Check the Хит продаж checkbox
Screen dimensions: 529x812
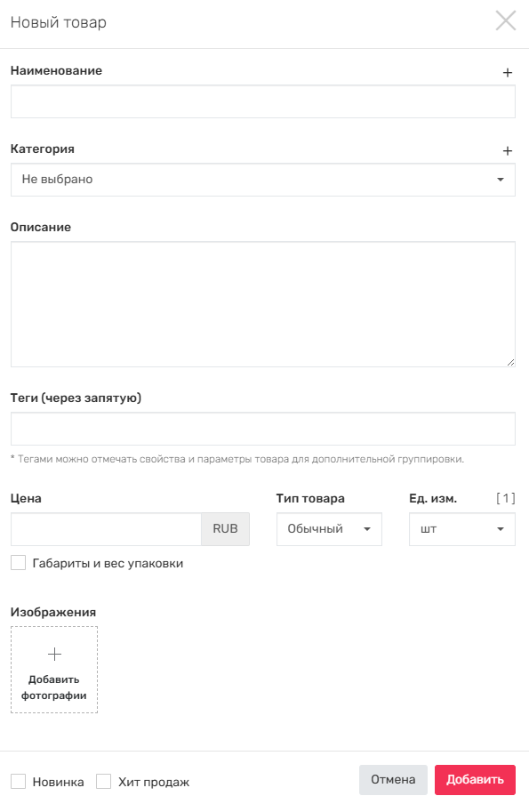click(x=103, y=782)
